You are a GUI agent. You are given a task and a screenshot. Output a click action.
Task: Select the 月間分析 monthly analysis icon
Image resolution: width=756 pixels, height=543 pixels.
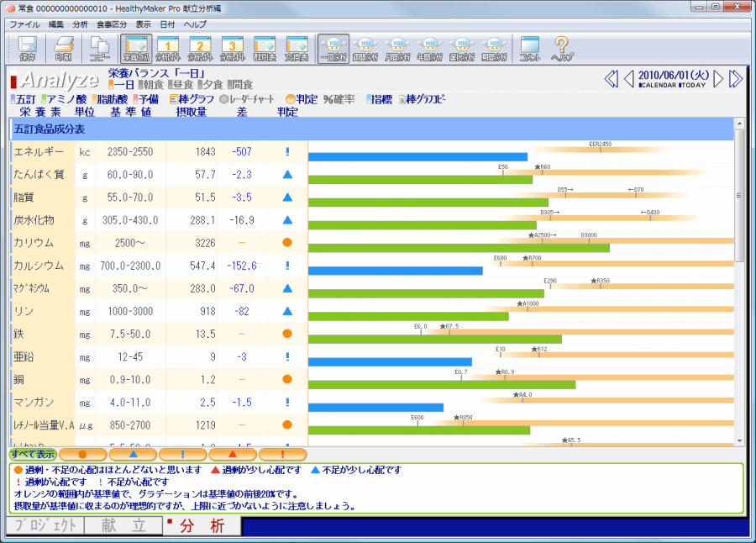(398, 49)
